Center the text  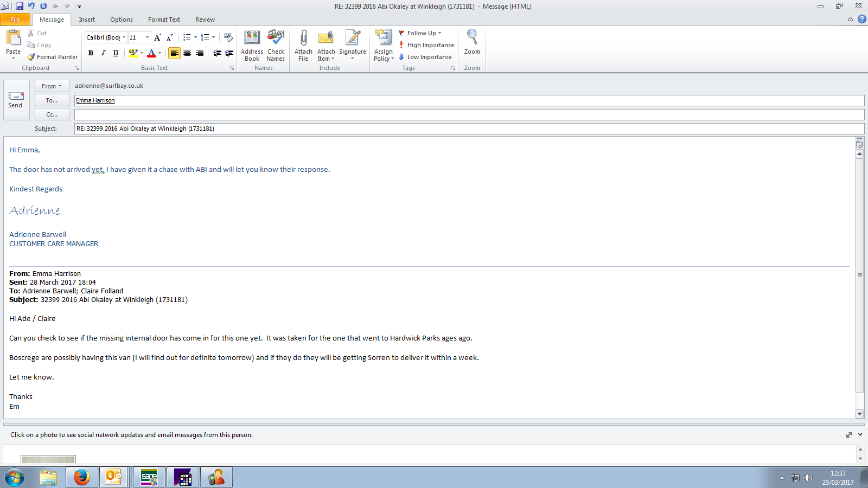tap(187, 53)
